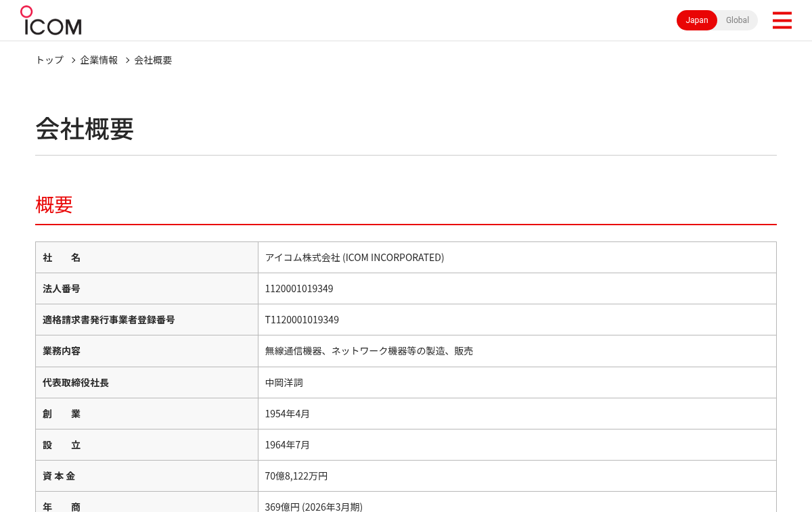
Task: Select registration number T1120001019349
Action: 302,320
